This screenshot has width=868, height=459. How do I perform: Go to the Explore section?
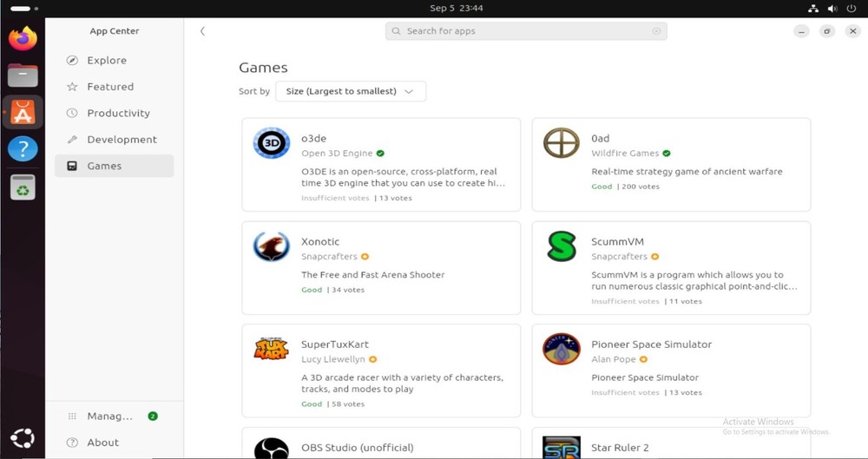pos(106,61)
